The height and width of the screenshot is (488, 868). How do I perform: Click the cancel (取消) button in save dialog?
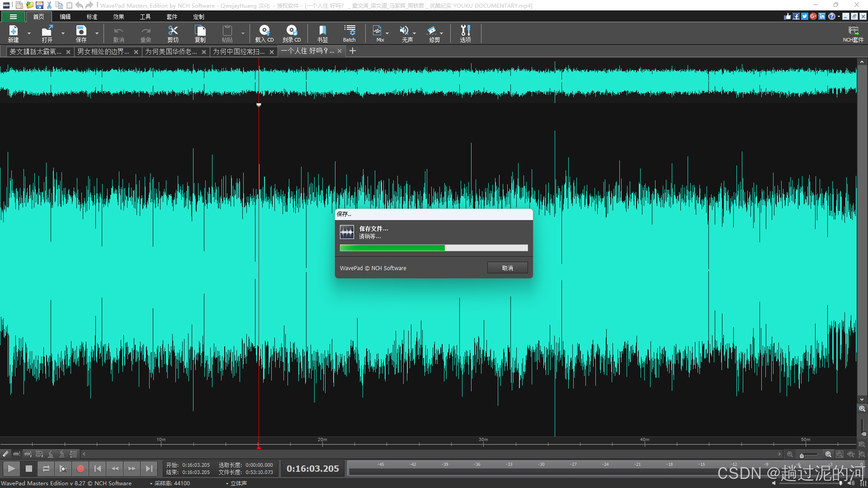(507, 268)
